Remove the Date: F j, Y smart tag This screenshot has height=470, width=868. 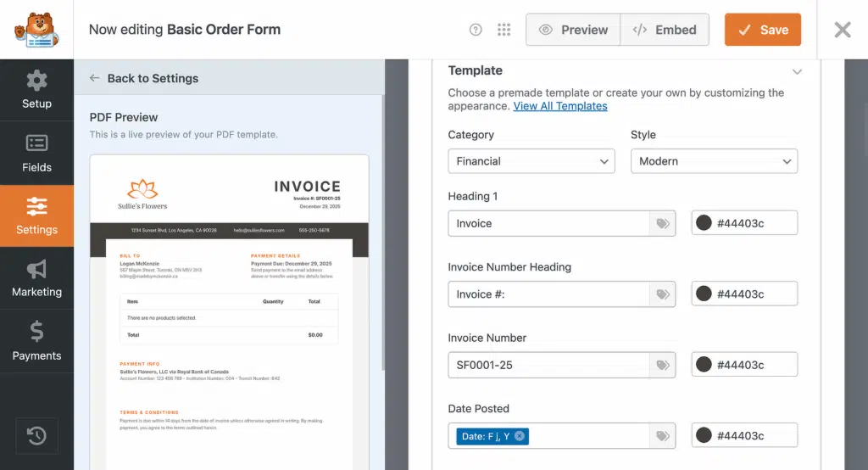(520, 436)
